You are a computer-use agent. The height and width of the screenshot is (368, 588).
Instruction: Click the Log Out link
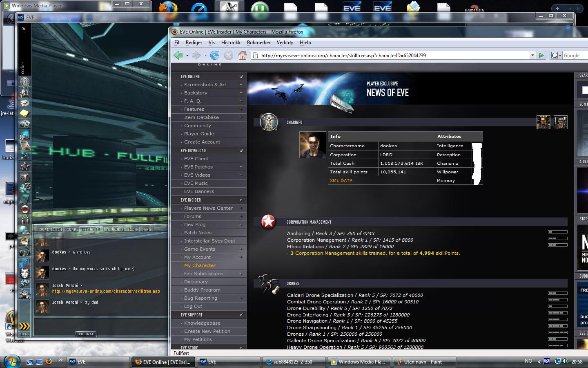193,306
